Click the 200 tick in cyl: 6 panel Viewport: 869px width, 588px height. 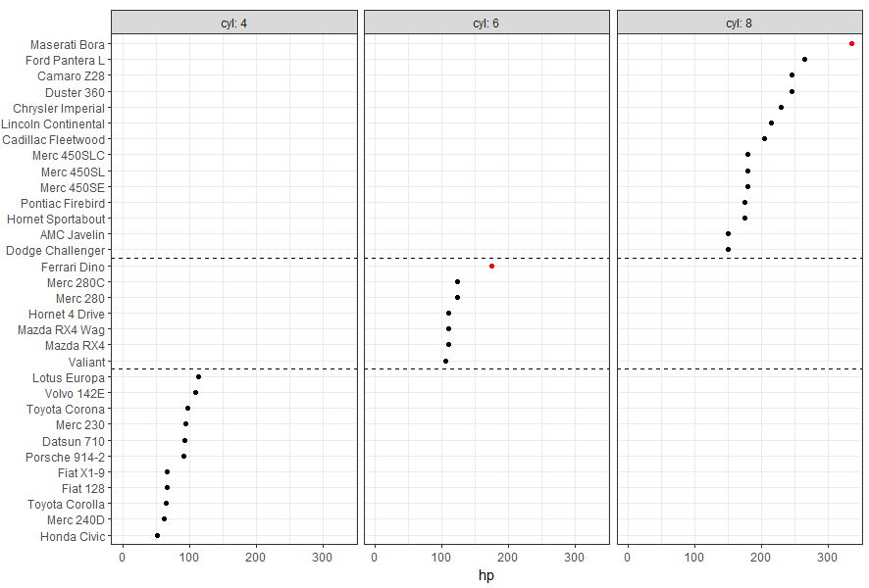(508, 557)
